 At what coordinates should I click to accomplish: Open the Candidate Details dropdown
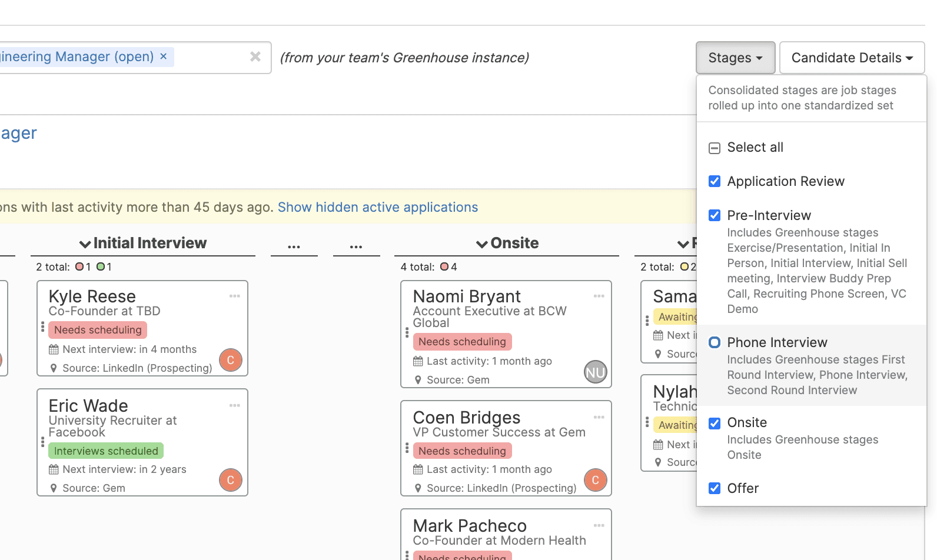click(852, 58)
